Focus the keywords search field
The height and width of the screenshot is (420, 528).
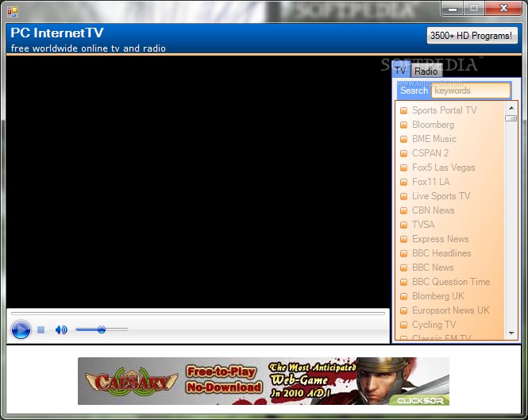click(x=471, y=91)
